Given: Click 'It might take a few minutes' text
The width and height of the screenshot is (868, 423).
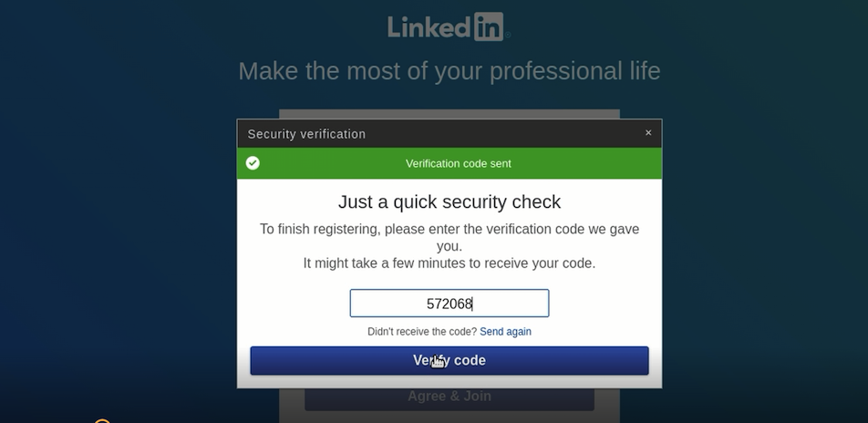Looking at the screenshot, I should point(449,263).
